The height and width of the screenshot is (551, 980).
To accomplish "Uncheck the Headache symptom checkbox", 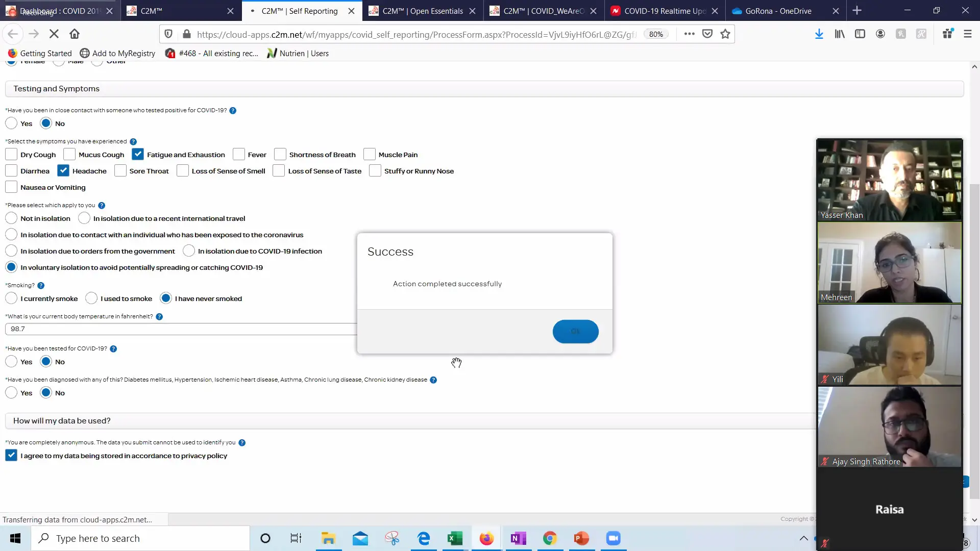I will click(63, 171).
